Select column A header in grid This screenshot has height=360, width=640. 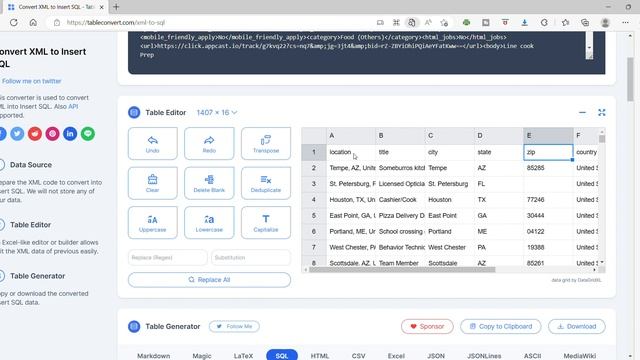point(351,136)
